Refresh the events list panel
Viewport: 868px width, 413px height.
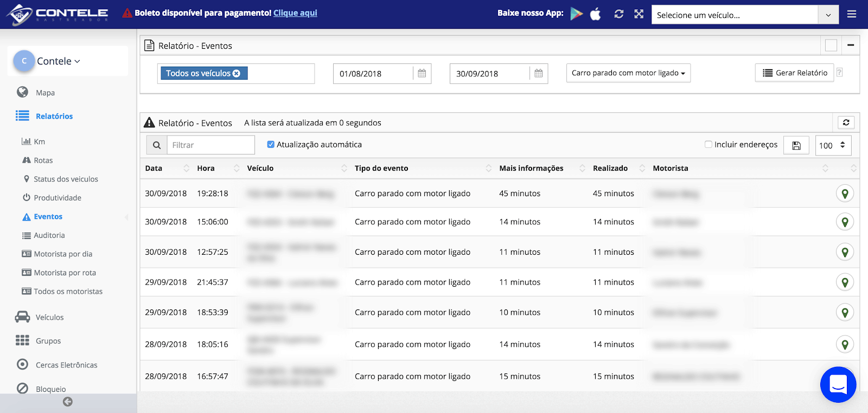coord(846,122)
